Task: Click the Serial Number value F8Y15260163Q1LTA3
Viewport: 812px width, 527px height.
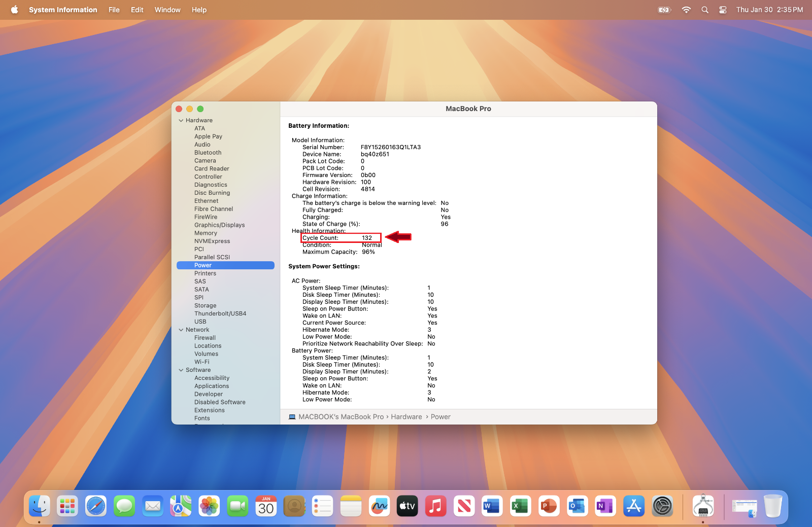Action: point(391,148)
